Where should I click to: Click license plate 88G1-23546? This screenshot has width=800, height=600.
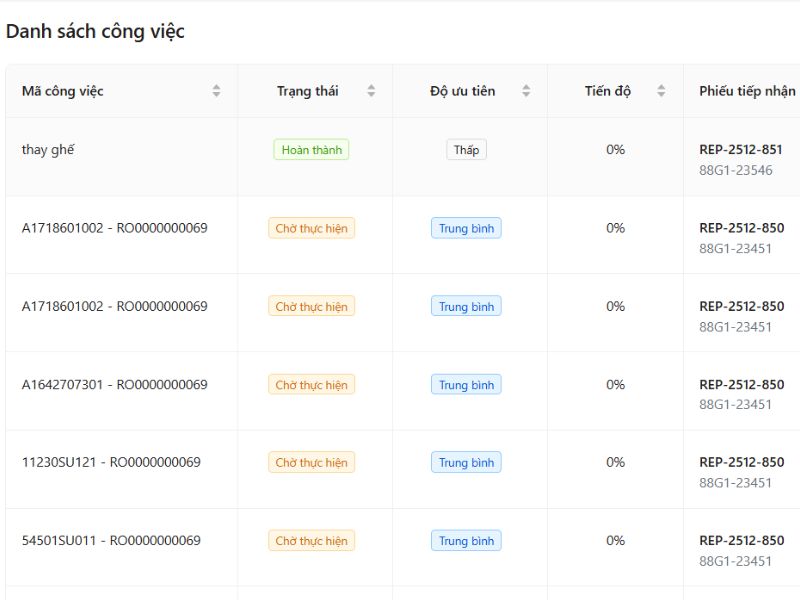735,171
